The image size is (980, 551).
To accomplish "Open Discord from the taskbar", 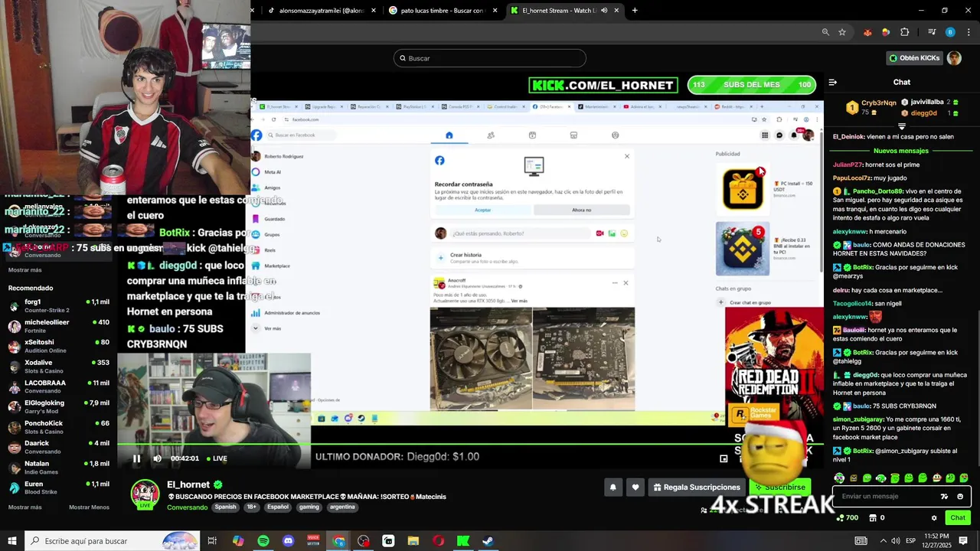I will point(288,541).
